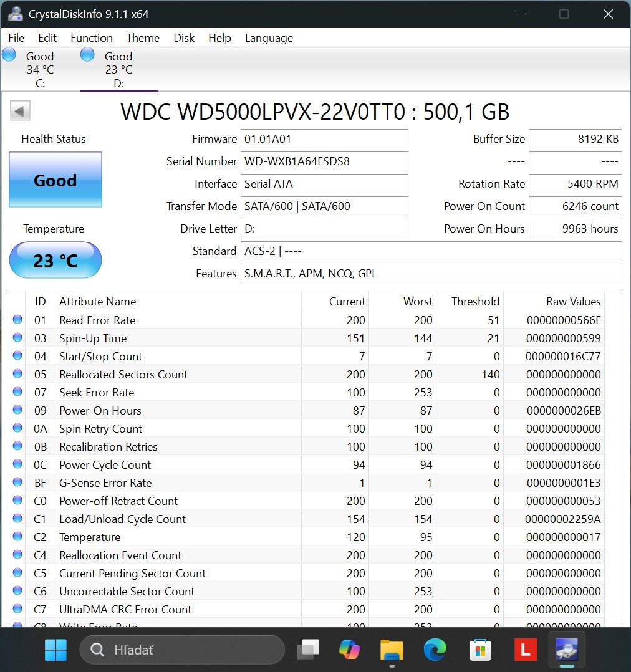Click status dot for Recalibration Retries

pos(17,446)
